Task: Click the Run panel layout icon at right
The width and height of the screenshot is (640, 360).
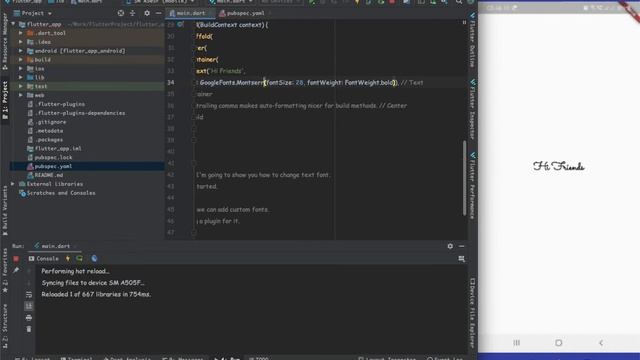Action: click(462, 259)
